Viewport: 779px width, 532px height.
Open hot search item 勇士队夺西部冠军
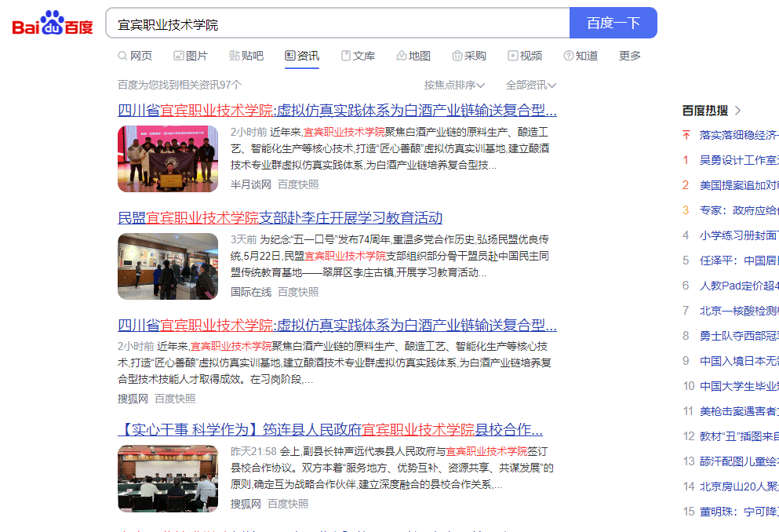click(739, 335)
